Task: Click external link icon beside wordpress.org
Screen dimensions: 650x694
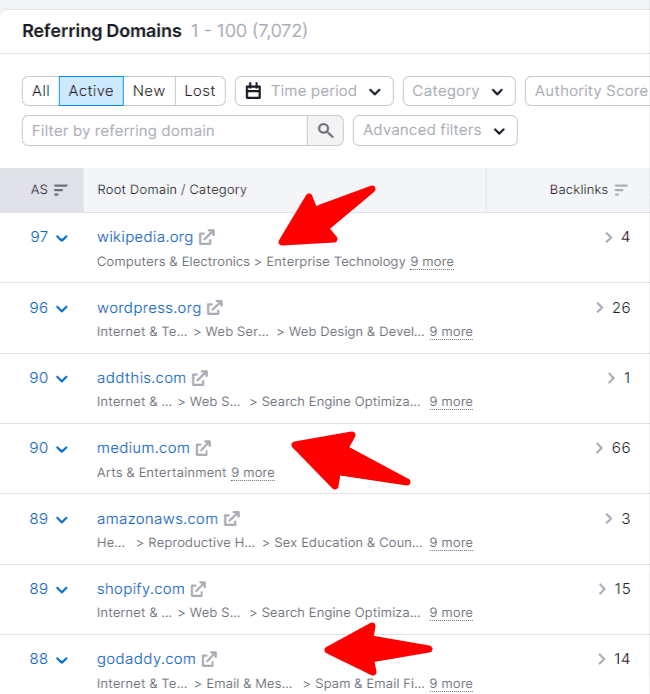Action: [215, 308]
